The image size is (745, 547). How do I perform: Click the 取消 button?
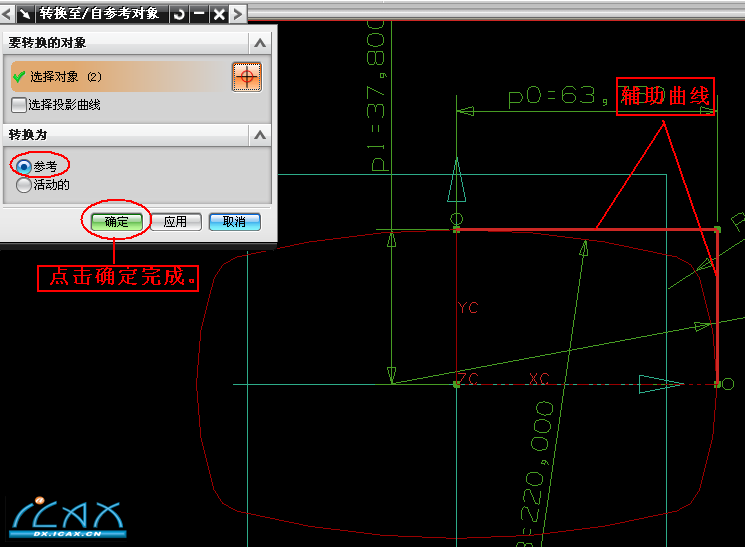tap(234, 222)
